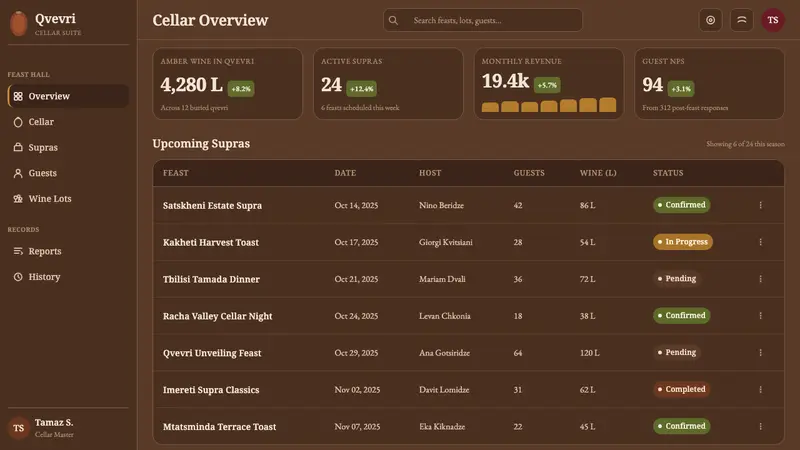Click the +8.2% badge on Amber Wine card

click(241, 89)
